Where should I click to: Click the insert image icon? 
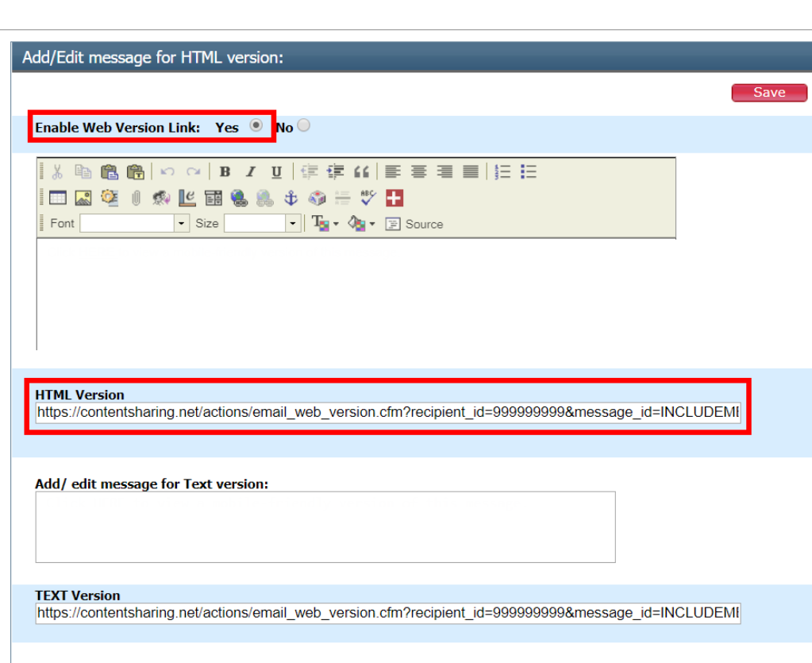pyautogui.click(x=83, y=198)
